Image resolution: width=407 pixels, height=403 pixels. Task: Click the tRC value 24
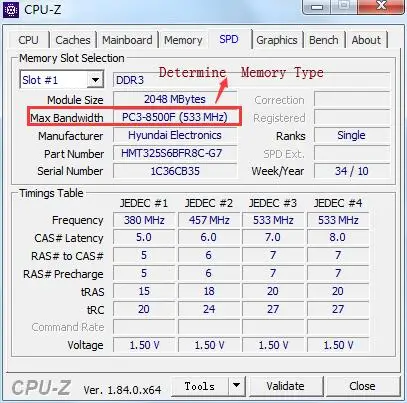click(x=209, y=309)
